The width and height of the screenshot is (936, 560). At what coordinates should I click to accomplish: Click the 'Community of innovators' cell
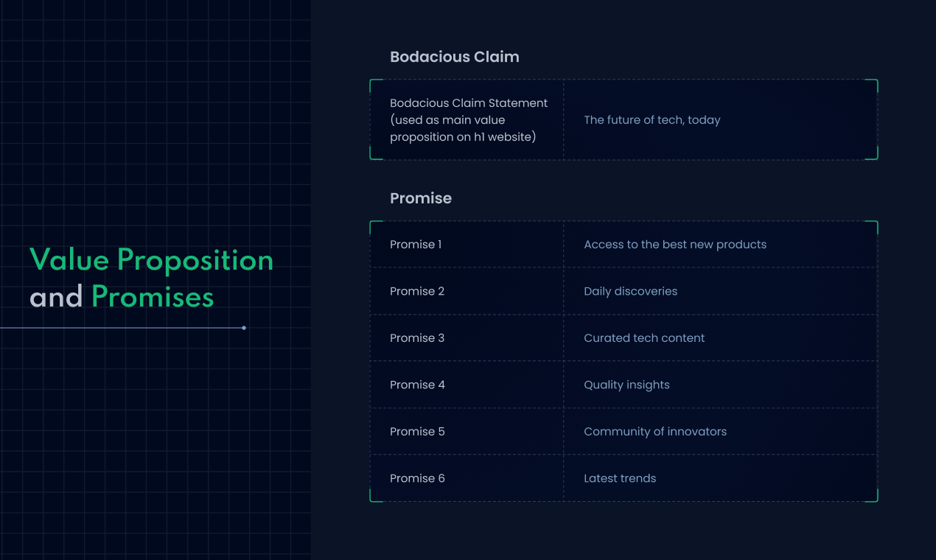(x=721, y=431)
